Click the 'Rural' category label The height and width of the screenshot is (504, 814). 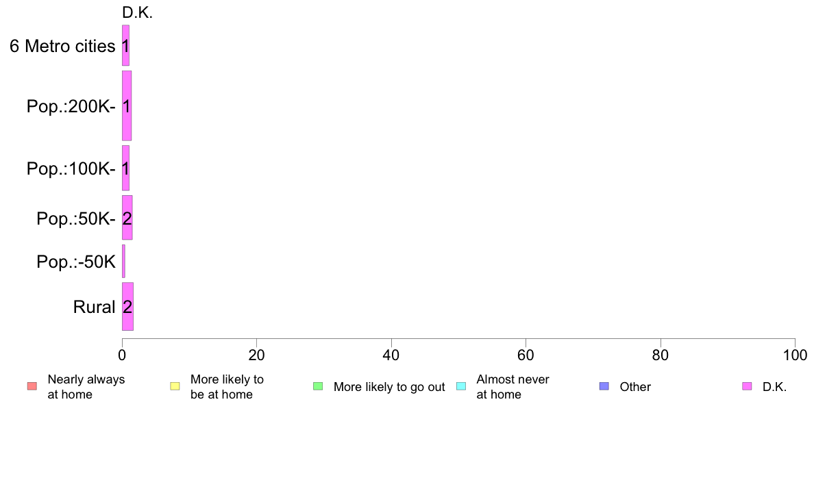pos(94,307)
